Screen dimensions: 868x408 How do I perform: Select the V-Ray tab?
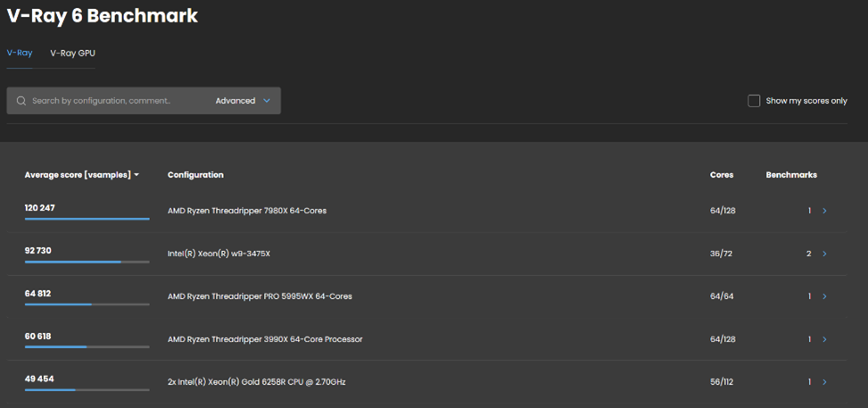point(20,54)
